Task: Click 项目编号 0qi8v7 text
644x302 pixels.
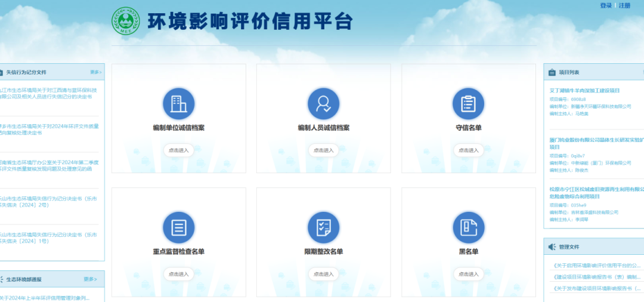Action: [567, 156]
